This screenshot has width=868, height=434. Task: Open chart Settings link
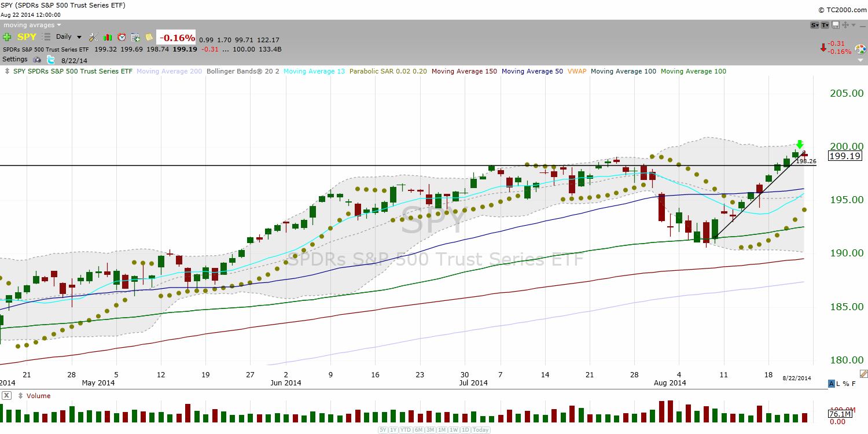click(x=15, y=59)
